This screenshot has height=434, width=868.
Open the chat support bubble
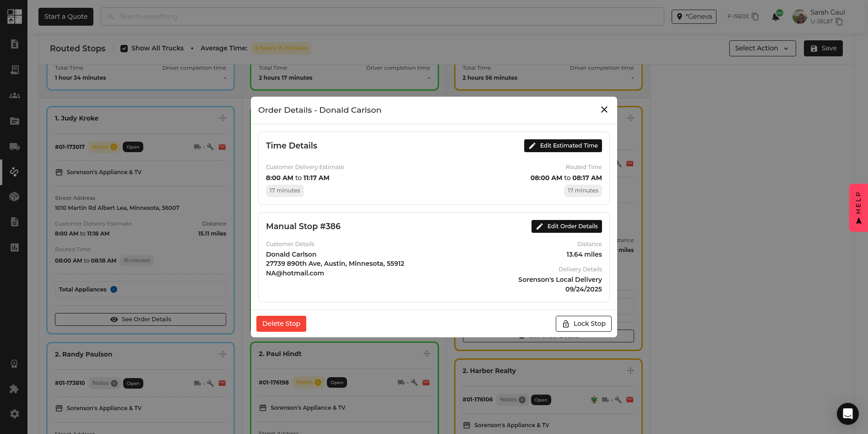(x=847, y=414)
